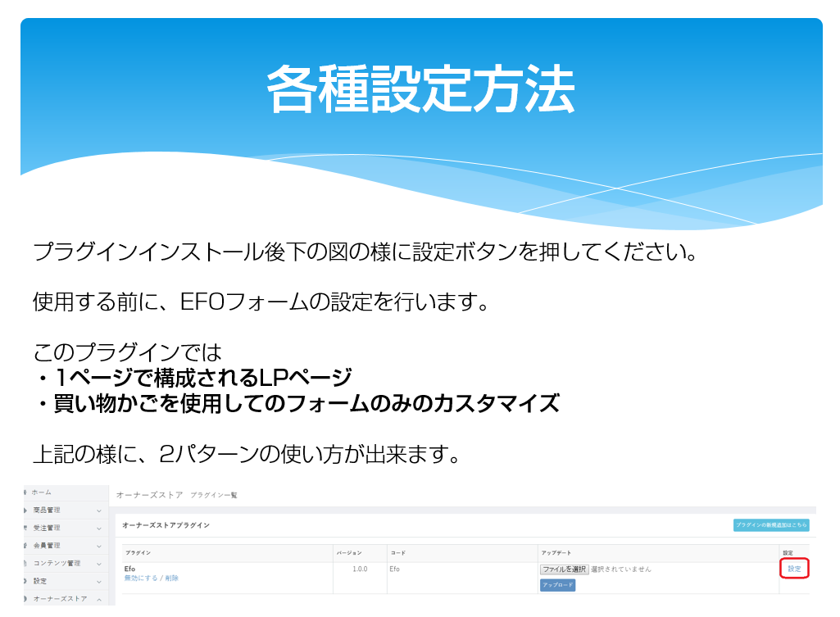Open the 設定 sidebar menu item
The height and width of the screenshot is (617, 840).
pos(40,581)
